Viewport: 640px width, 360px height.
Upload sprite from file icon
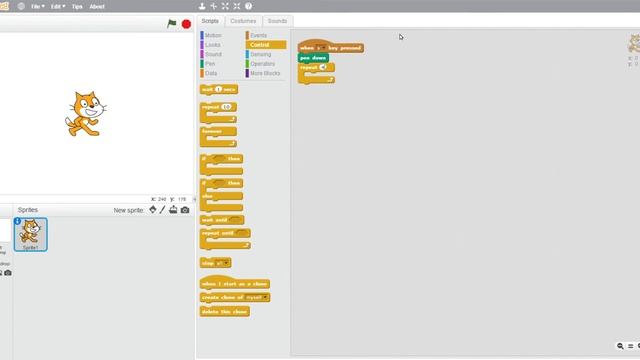[173, 210]
